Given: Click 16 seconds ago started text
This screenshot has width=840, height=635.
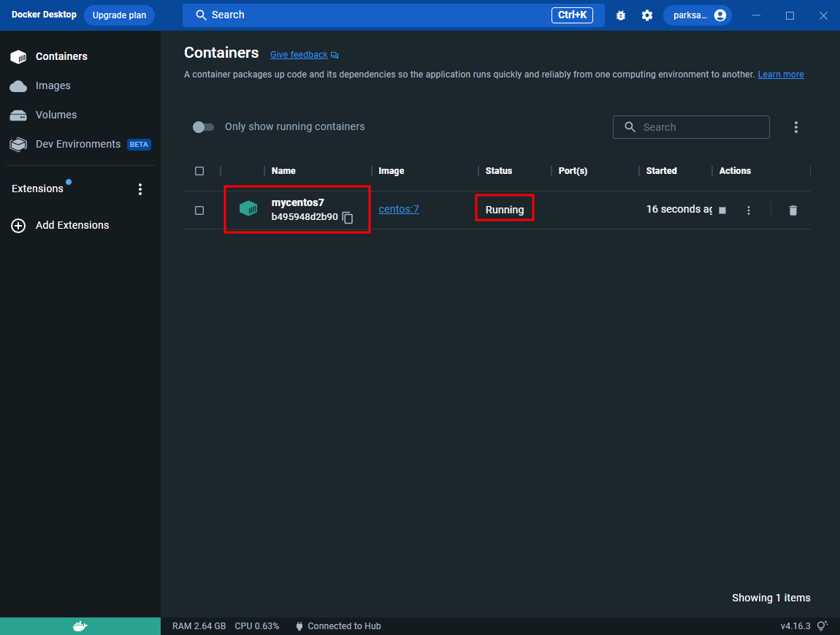Looking at the screenshot, I should [679, 210].
